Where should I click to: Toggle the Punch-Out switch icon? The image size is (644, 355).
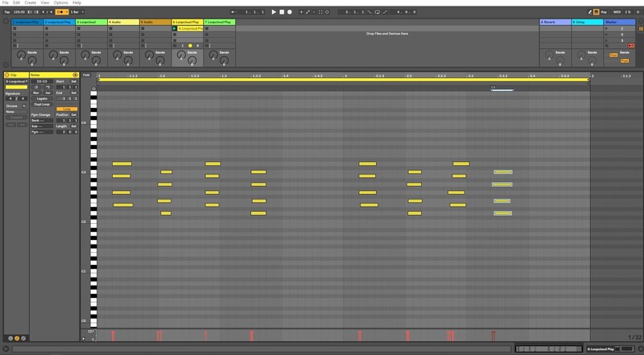click(x=385, y=12)
